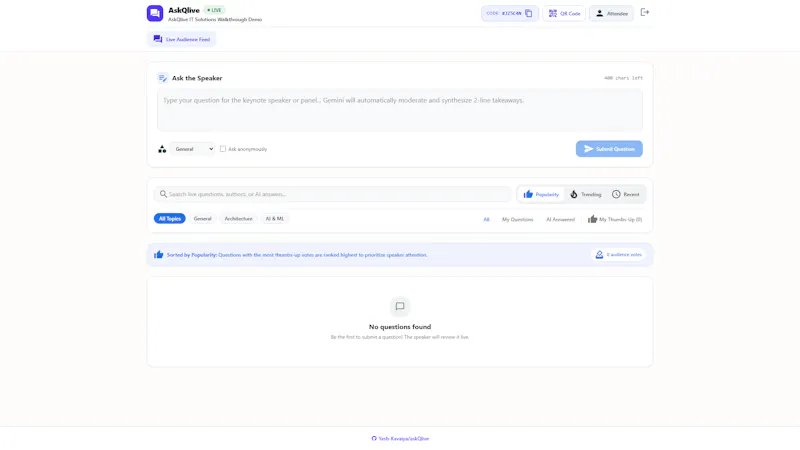Viewport: 800px width, 450px height.
Task: Show AI Answered filter
Action: [x=560, y=219]
